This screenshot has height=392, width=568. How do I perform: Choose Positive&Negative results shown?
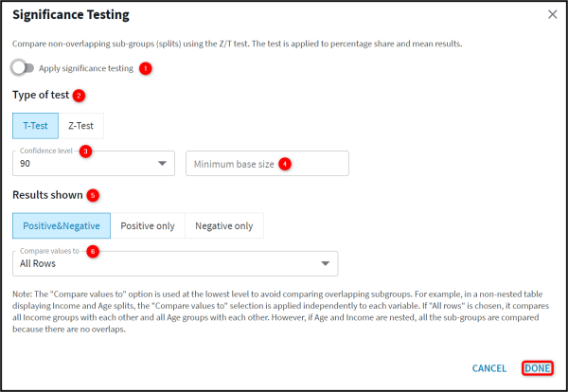62,225
